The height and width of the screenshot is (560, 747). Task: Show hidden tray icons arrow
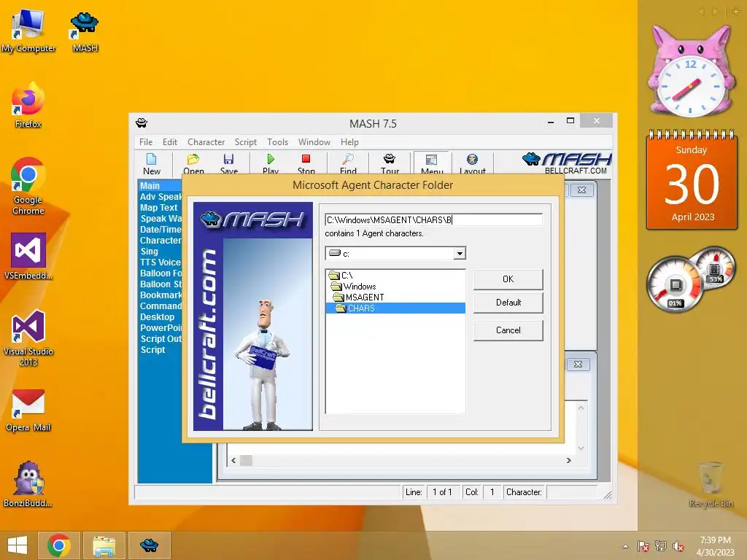point(625,546)
